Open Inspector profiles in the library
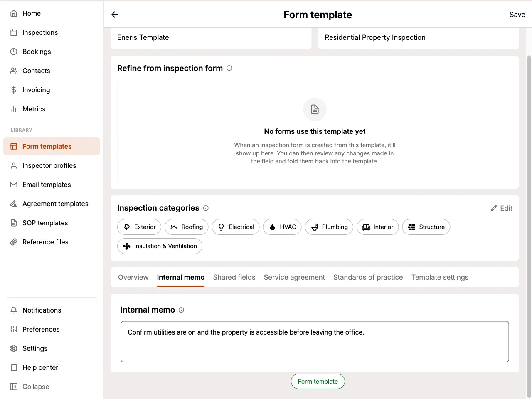 click(x=52, y=165)
